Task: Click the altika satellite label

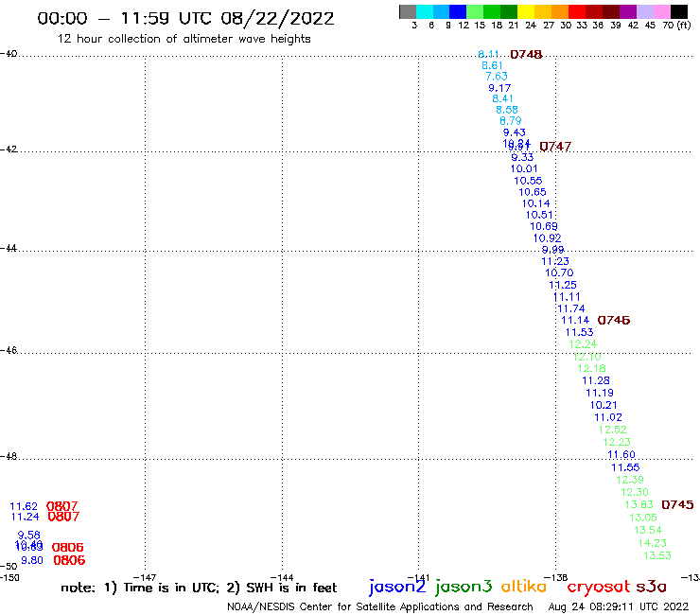Action: (x=524, y=587)
